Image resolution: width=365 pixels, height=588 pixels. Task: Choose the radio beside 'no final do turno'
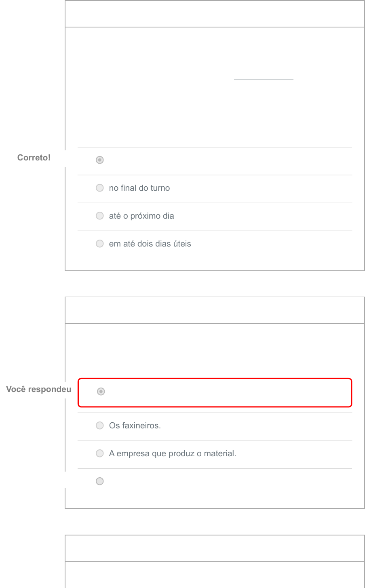pos(100,188)
